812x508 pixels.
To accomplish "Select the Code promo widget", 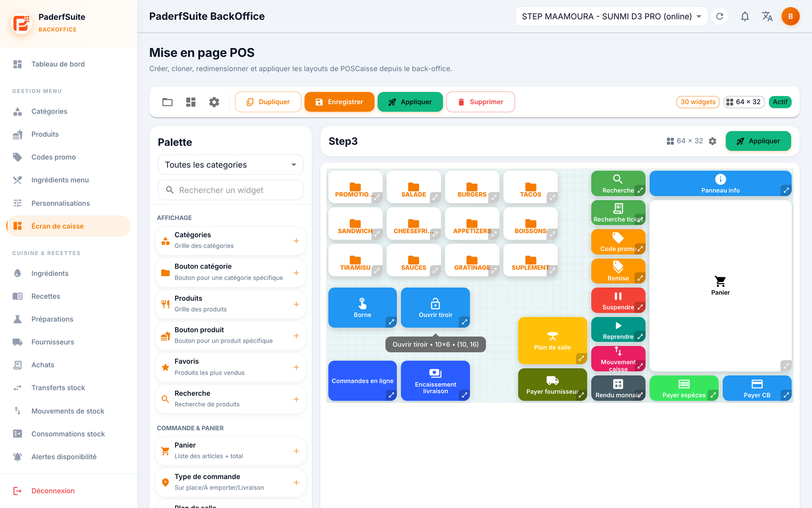I will point(618,242).
